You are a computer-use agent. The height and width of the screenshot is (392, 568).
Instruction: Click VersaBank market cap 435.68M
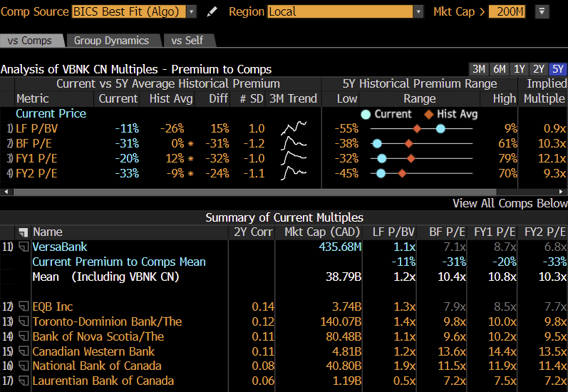340,247
